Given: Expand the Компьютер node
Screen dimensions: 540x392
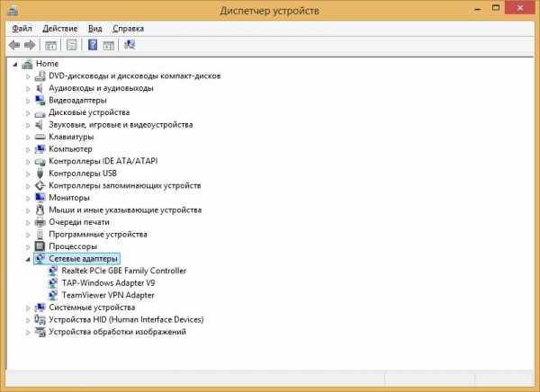Looking at the screenshot, I should click(x=28, y=149).
